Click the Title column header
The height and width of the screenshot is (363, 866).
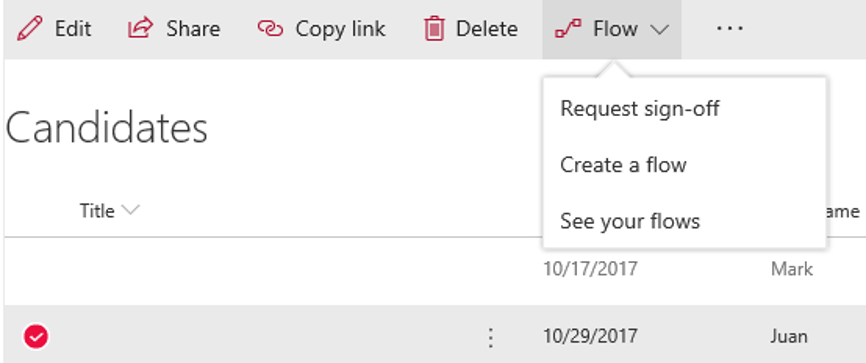(x=97, y=211)
